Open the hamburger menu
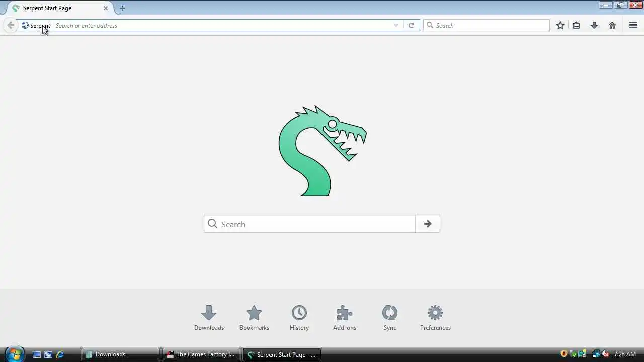 point(633,25)
